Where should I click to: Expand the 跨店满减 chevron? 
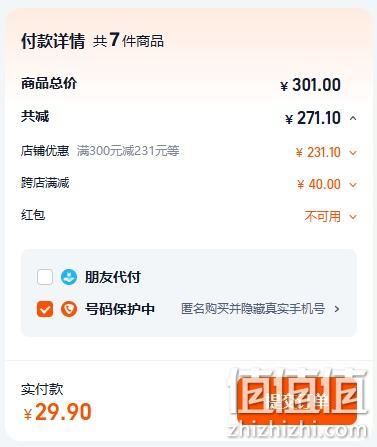(353, 185)
